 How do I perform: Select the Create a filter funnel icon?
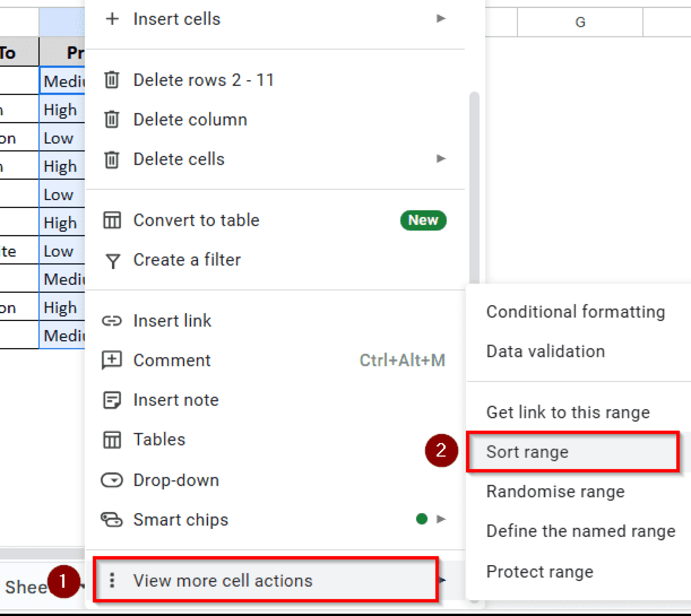click(x=112, y=260)
